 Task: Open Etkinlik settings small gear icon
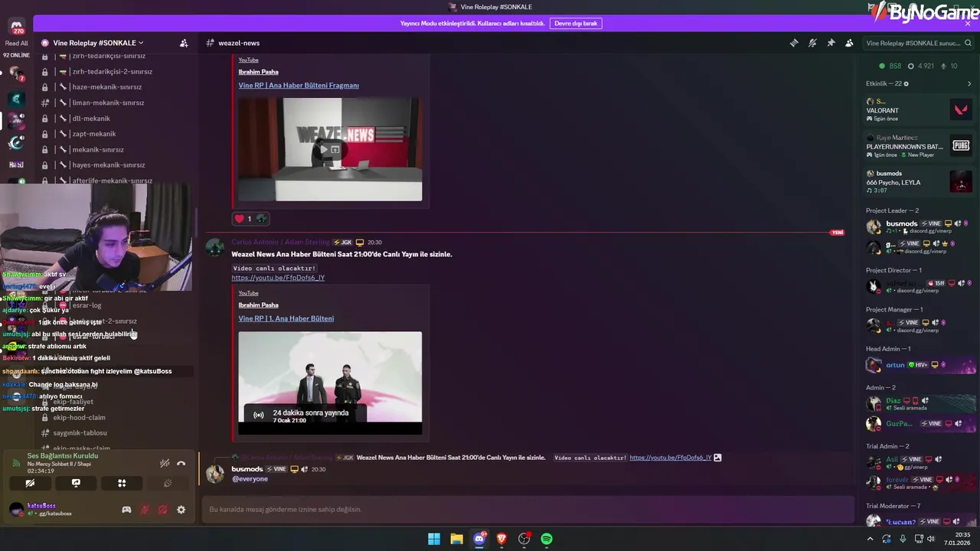[x=906, y=83]
